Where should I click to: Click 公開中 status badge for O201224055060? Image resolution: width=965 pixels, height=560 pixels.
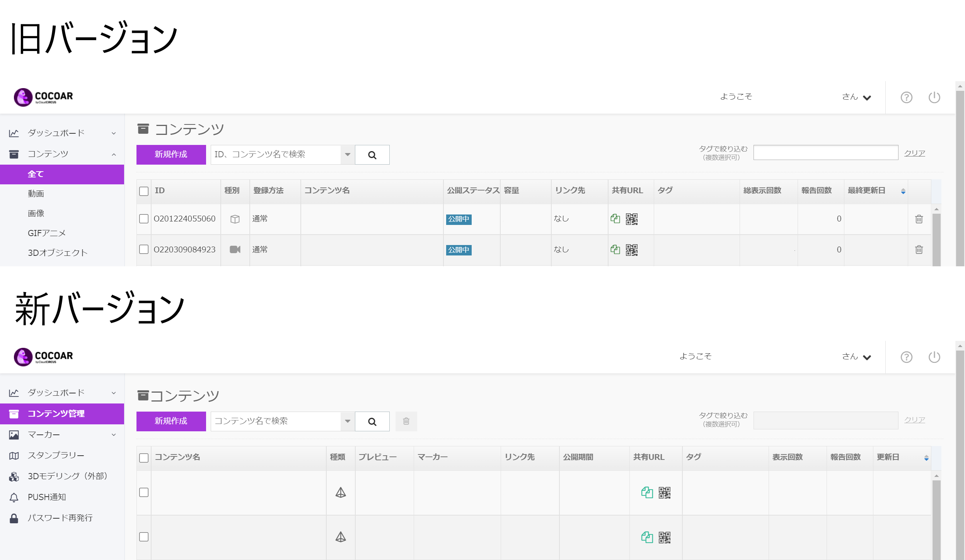coord(459,219)
